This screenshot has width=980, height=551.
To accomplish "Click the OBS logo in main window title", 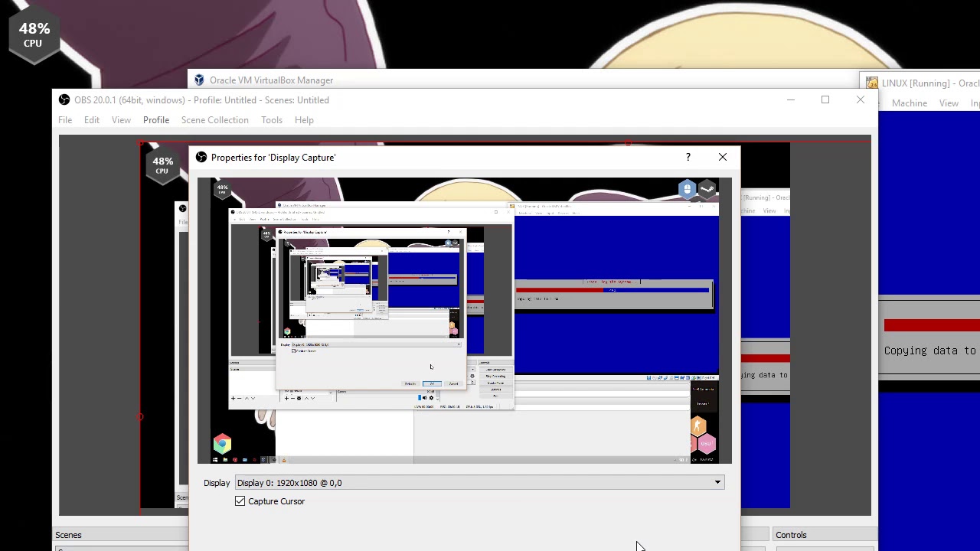I will 64,100.
